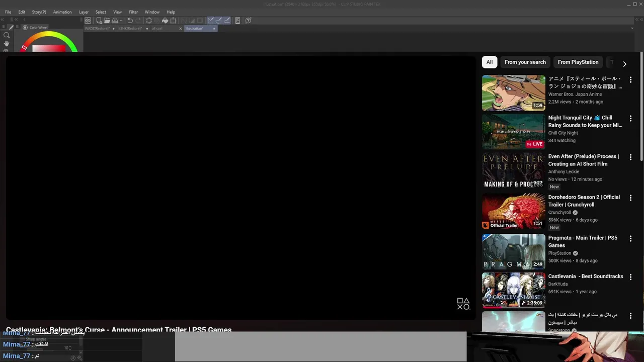Switch to KSHK[Restore] canvas tab
Screen dimensions: 644x362
[133, 29]
